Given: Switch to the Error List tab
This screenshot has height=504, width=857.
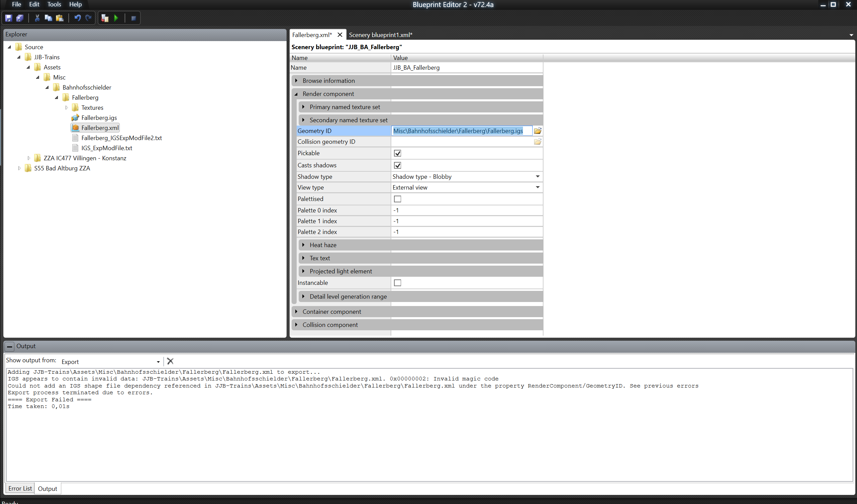Looking at the screenshot, I should (20, 489).
